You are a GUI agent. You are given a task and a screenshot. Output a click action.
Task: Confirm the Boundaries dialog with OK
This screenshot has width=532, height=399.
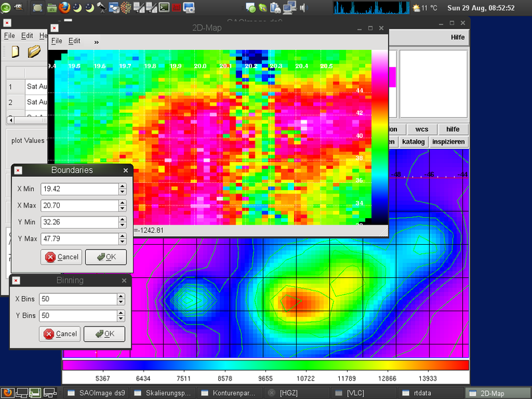coord(106,257)
